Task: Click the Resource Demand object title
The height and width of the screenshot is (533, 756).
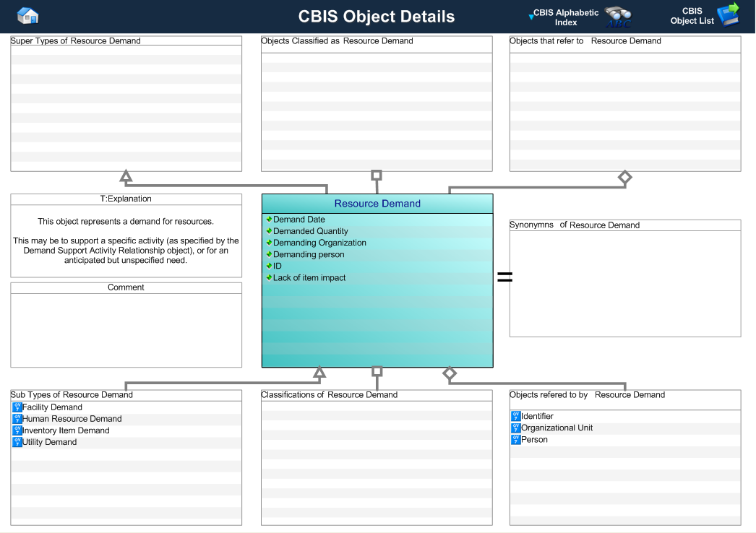Action: (x=377, y=204)
